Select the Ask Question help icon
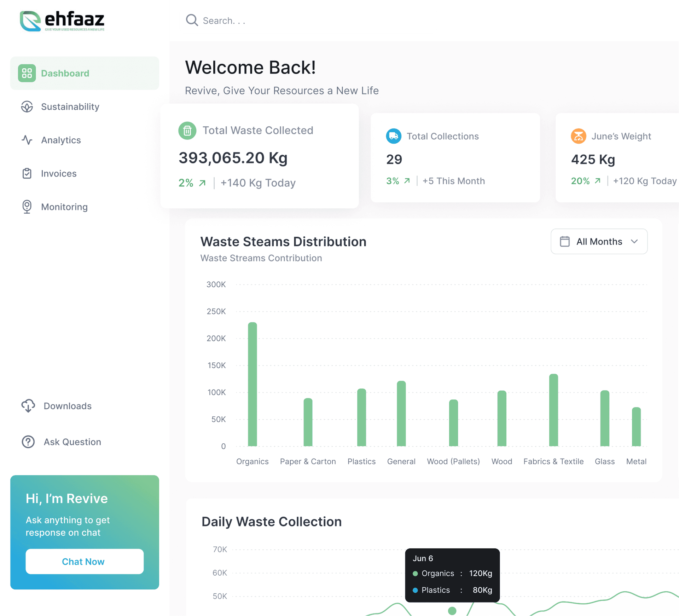Screen dimensions: 679x616 tap(28, 442)
